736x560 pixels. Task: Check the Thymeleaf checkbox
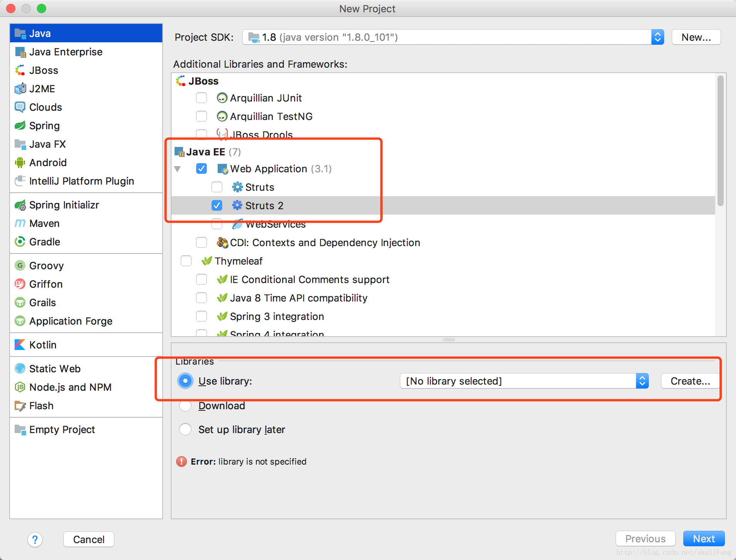(186, 261)
